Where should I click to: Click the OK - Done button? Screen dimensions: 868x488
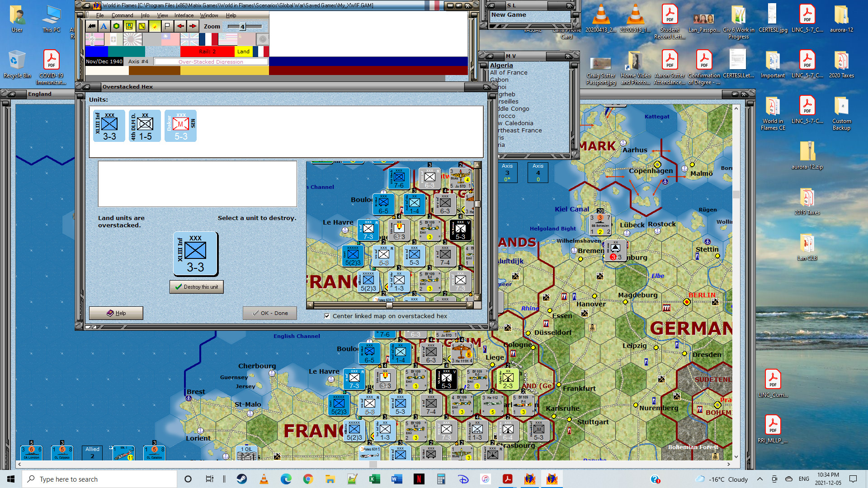(x=270, y=313)
